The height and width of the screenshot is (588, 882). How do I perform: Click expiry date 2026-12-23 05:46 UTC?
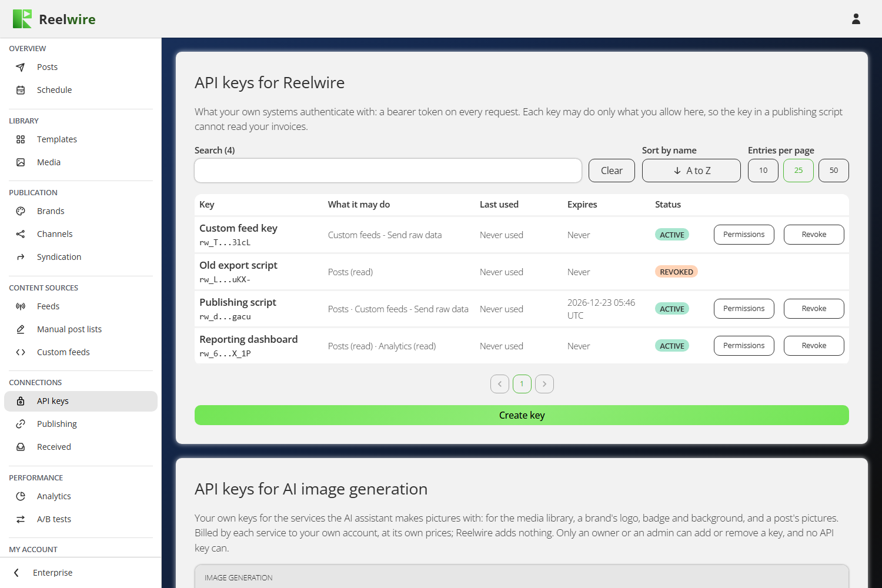[x=601, y=309]
